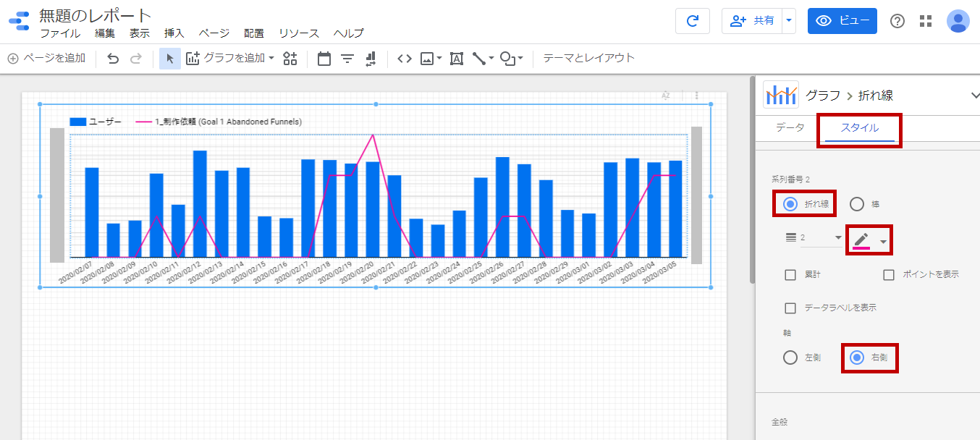Click the add control widgets icon
The height and width of the screenshot is (440, 980).
[290, 59]
